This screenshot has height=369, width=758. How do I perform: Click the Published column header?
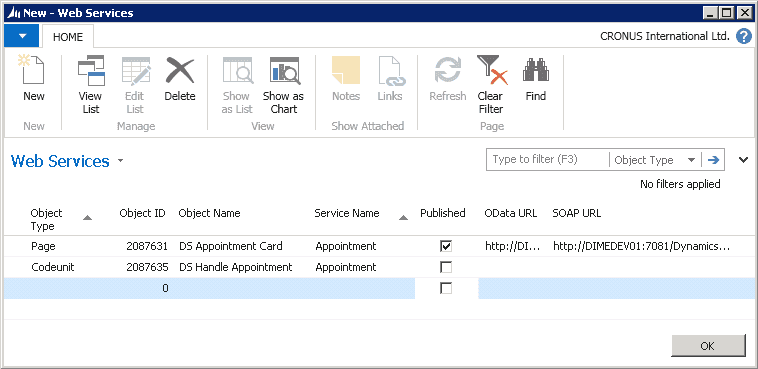443,213
